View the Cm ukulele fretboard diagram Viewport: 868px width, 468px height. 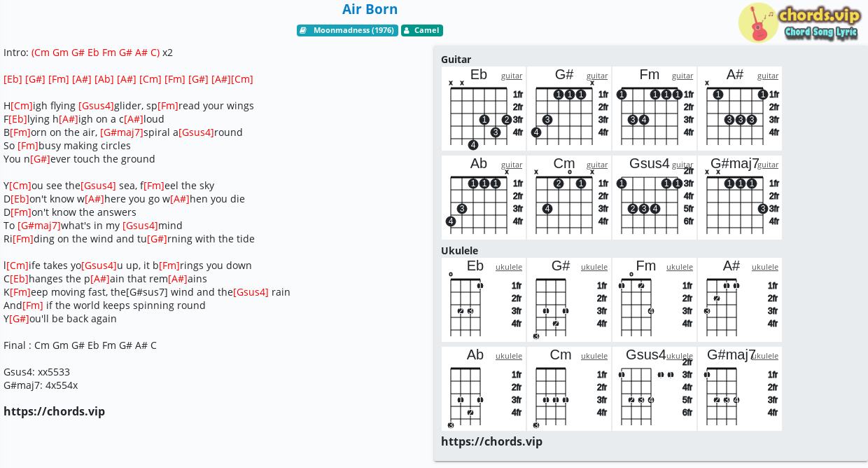click(569, 389)
